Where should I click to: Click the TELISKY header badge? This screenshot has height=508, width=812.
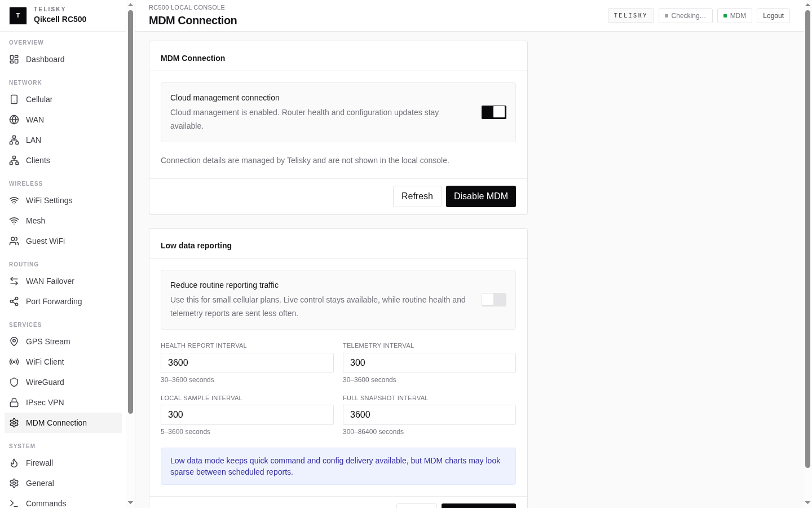631,16
